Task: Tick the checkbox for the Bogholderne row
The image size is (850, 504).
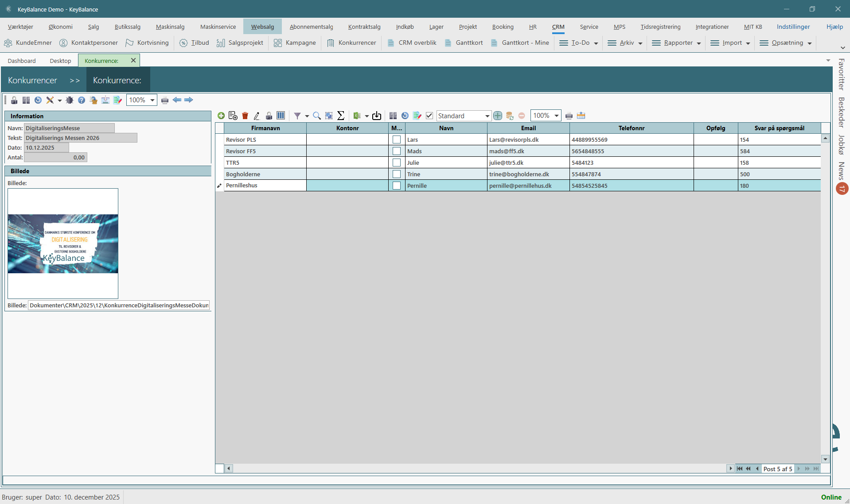Action: [x=397, y=174]
